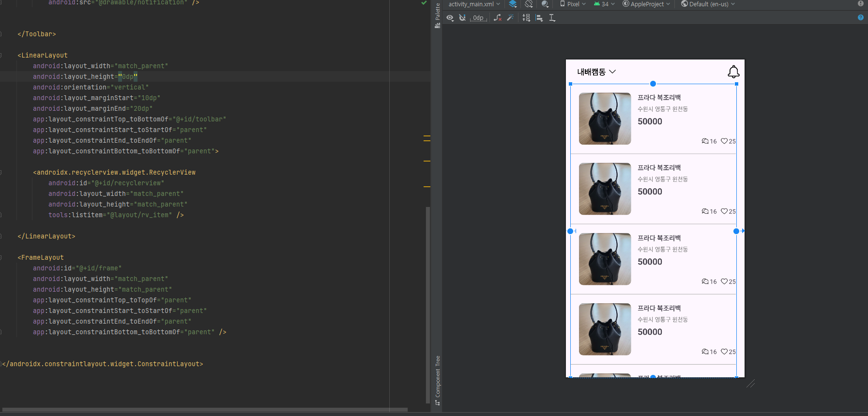Screen dimensions: 868x416
Task: Click the <LinearLayout opening tag line
Action: tap(43, 55)
